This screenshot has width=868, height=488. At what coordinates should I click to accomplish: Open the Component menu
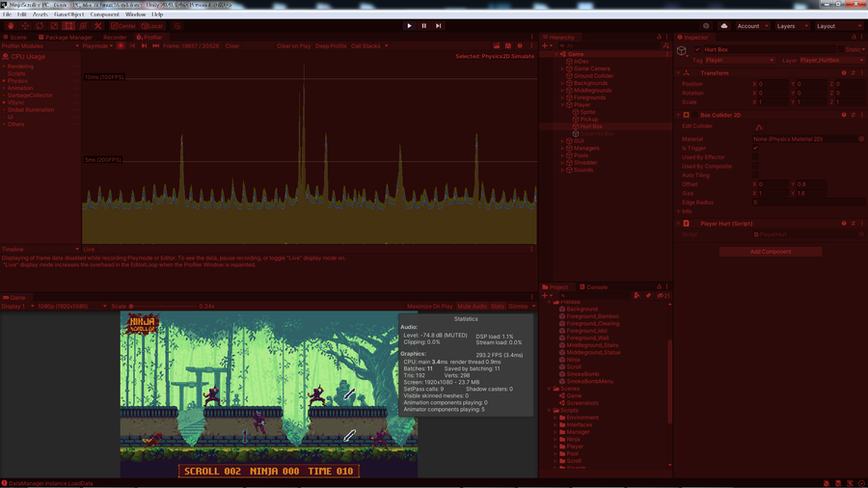(104, 14)
